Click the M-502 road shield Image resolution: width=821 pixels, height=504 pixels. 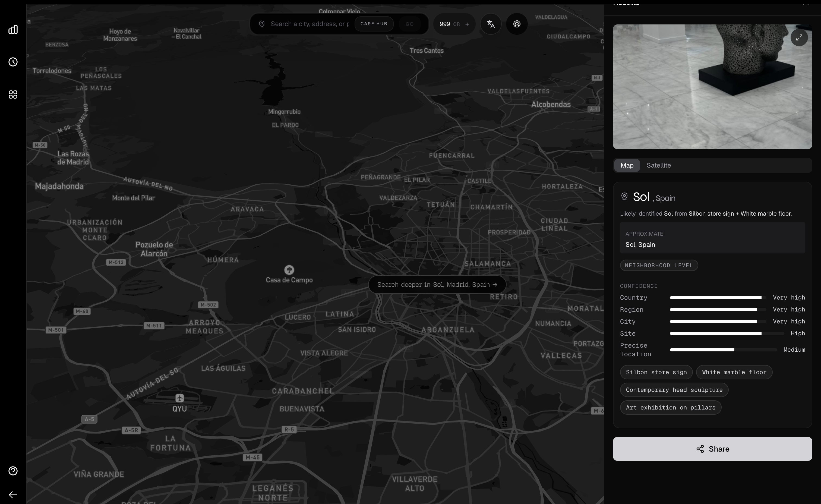208,305
